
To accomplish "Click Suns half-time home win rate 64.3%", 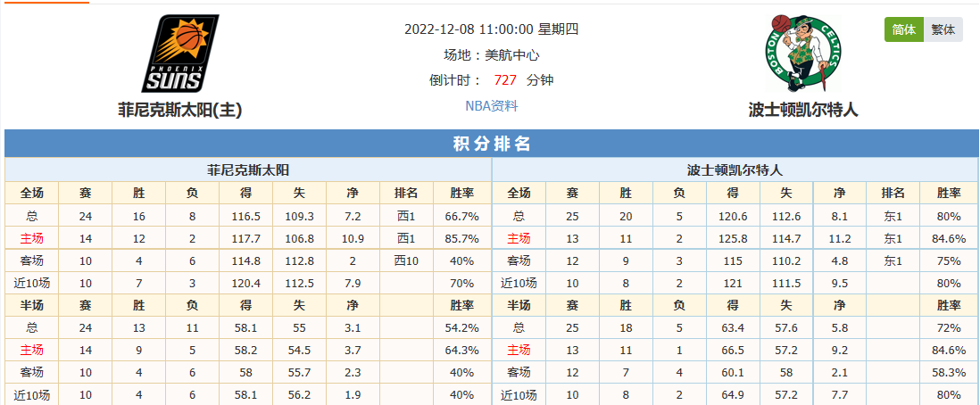I will pyautogui.click(x=462, y=350).
